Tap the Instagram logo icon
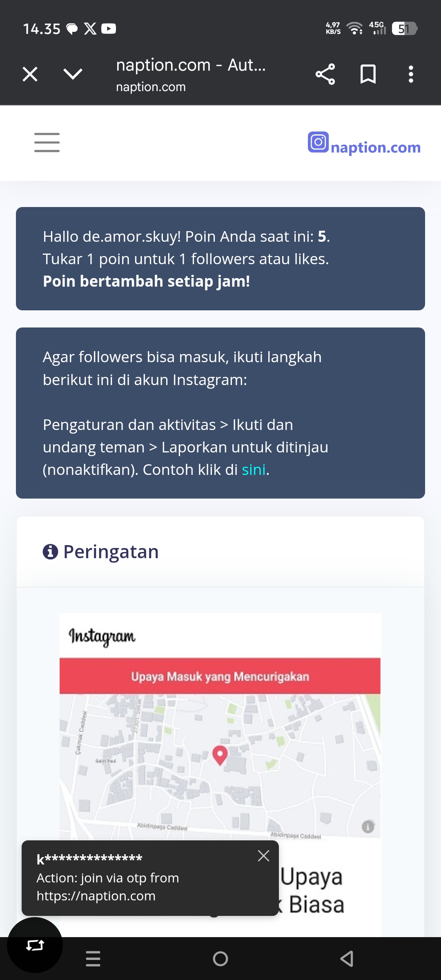The image size is (441, 980). (x=318, y=143)
